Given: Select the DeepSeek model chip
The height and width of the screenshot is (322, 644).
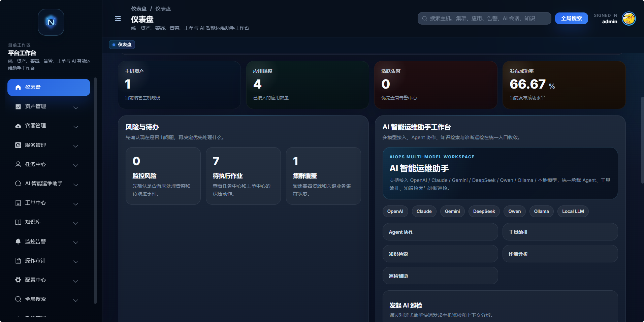Looking at the screenshot, I should pos(484,211).
